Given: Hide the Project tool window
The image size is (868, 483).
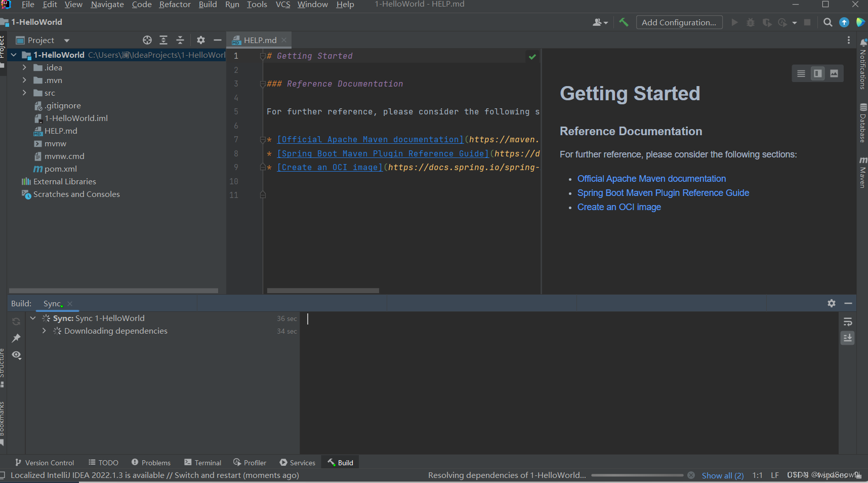Looking at the screenshot, I should coord(218,40).
